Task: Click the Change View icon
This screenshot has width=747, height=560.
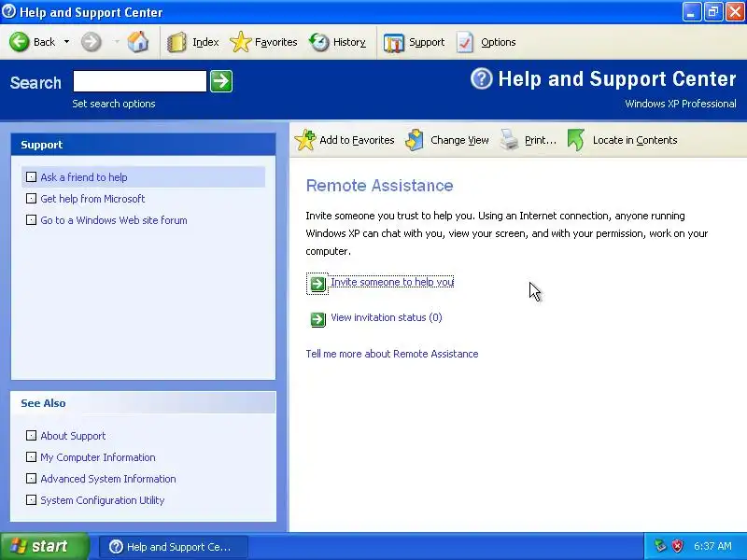Action: (x=415, y=140)
